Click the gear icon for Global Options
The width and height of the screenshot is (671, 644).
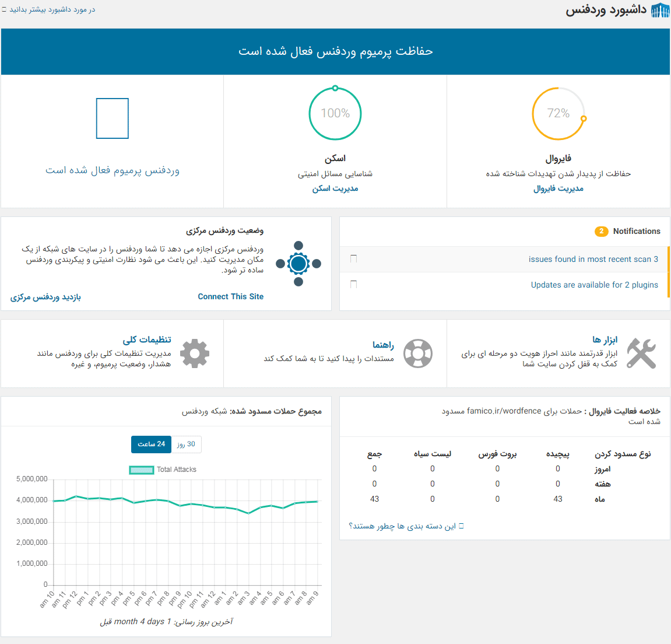coord(195,353)
